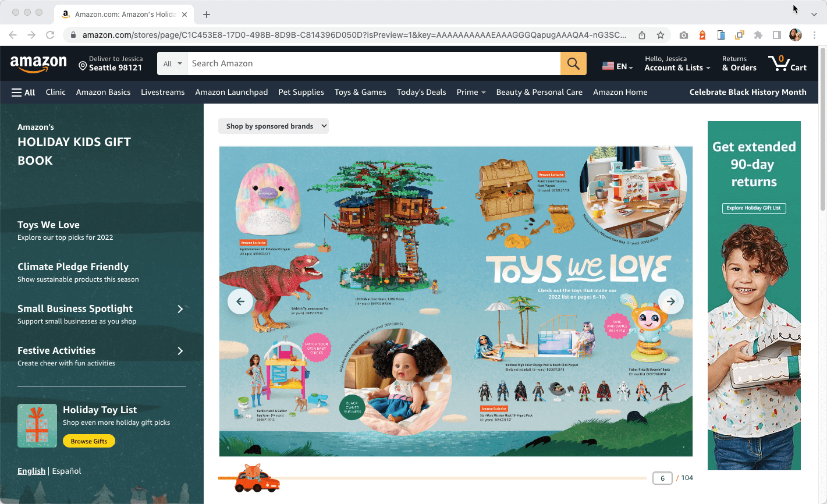Expand Account & Lists menu
The image size is (827, 504).
(x=677, y=63)
